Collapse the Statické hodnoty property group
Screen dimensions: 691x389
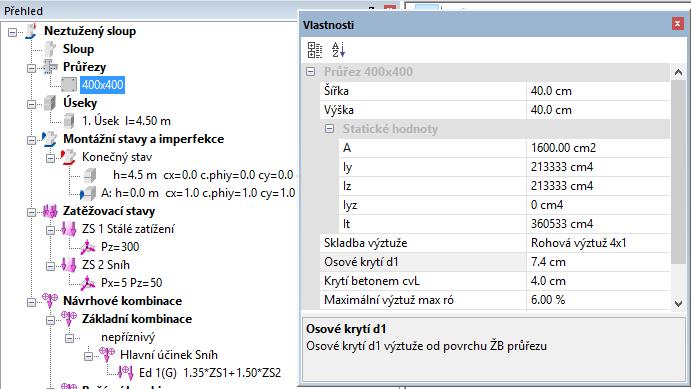(329, 129)
